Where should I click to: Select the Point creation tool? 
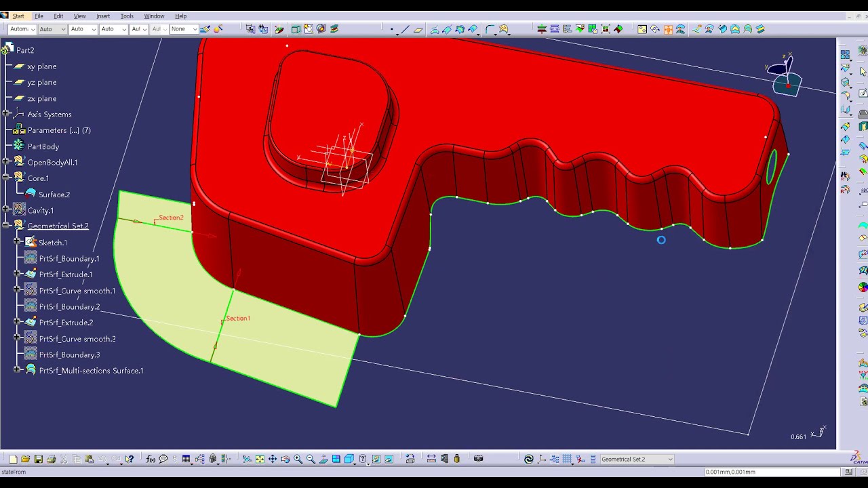pyautogui.click(x=391, y=29)
